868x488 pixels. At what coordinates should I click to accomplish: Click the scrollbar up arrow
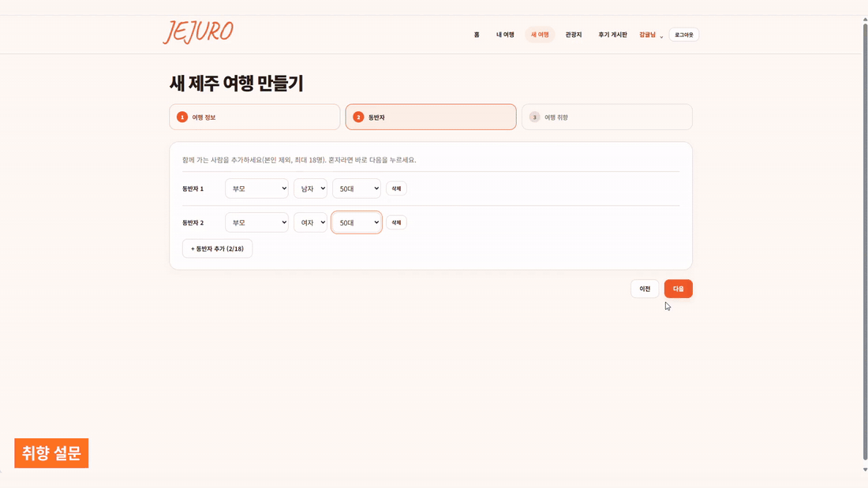tap(865, 20)
